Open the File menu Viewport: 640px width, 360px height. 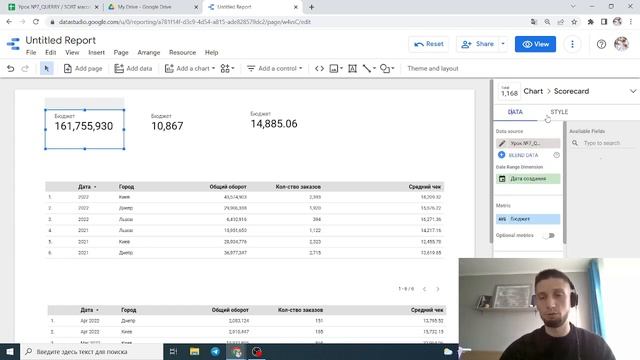tap(31, 53)
